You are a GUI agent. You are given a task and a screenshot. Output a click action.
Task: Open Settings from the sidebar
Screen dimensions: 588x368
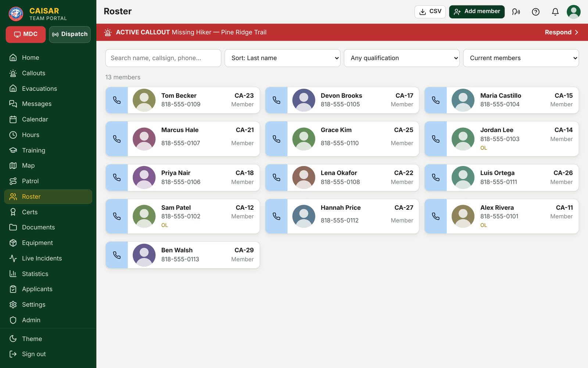click(x=48, y=305)
